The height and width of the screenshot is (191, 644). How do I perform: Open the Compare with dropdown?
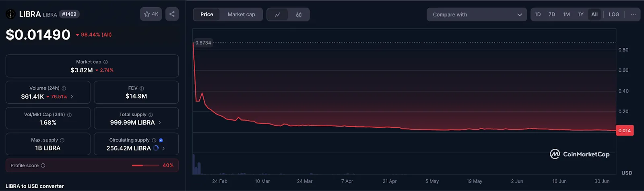click(477, 14)
